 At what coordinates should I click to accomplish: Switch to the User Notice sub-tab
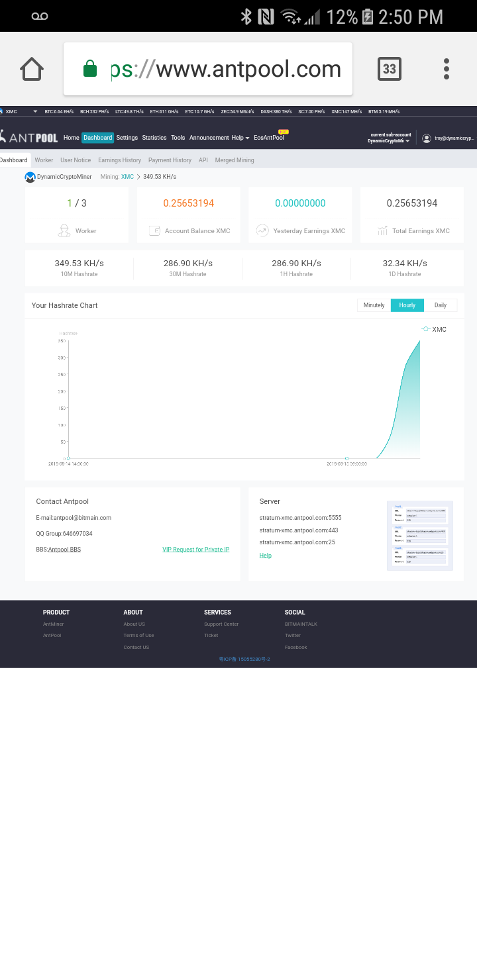pyautogui.click(x=76, y=160)
